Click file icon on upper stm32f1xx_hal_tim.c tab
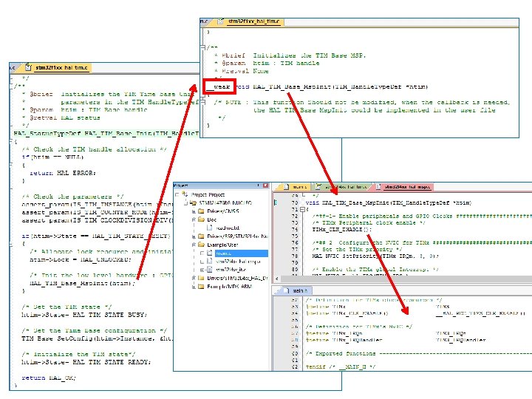 point(221,21)
